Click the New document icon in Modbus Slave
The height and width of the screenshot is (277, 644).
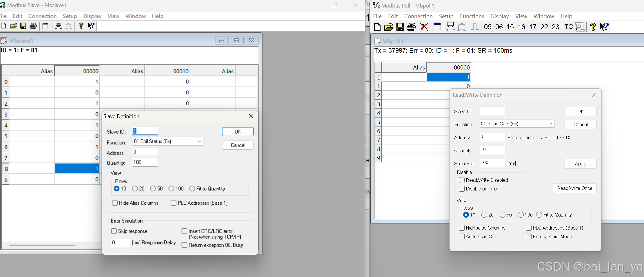[3, 26]
